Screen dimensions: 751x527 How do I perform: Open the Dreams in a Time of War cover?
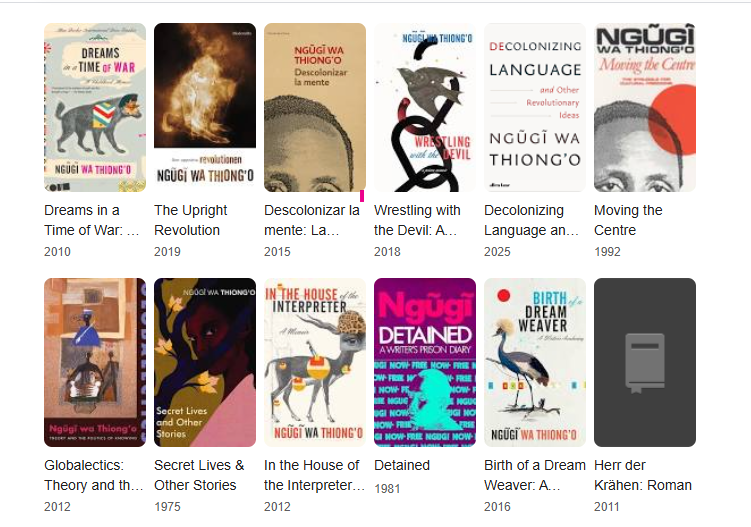click(x=95, y=107)
